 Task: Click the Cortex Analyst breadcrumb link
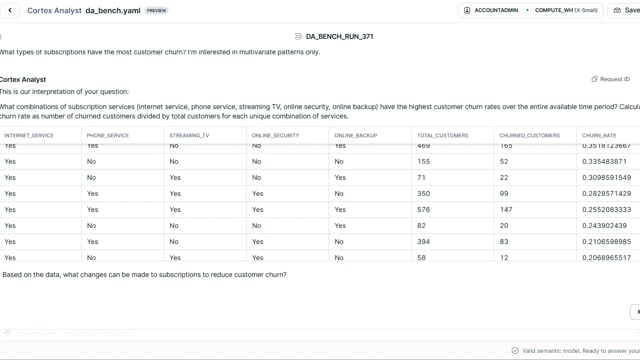(54, 11)
